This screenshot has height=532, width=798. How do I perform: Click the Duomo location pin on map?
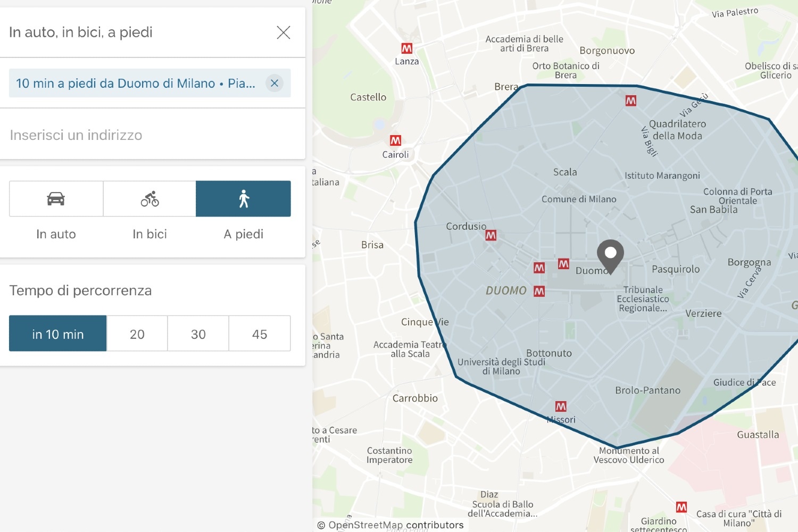[x=610, y=254]
